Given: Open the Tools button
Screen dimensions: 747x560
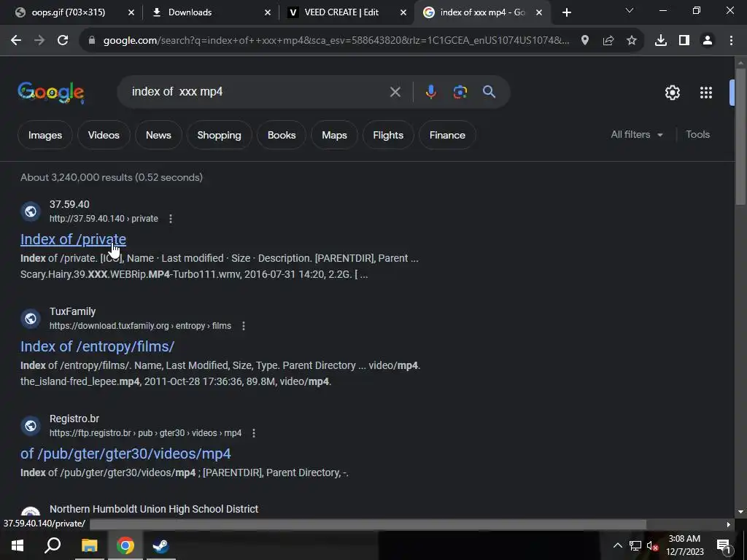Looking at the screenshot, I should pos(697,135).
